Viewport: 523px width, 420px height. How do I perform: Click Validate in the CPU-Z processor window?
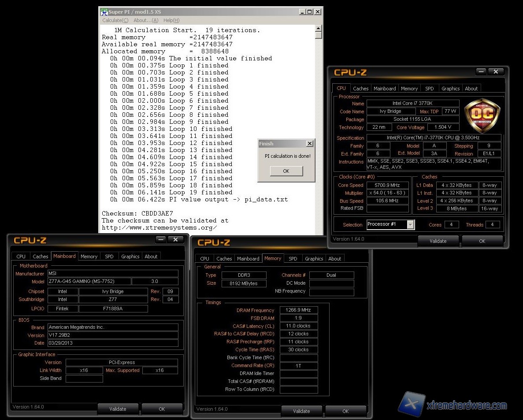(x=438, y=241)
